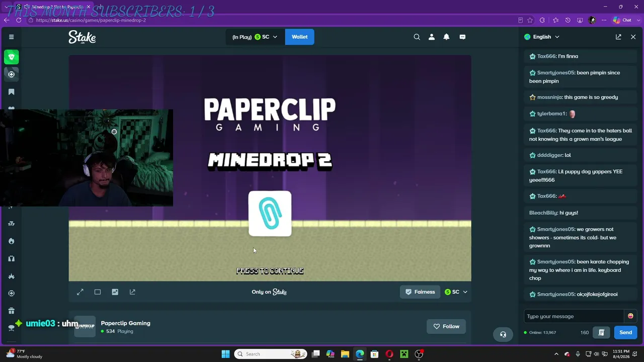Open the weather widget on taskbar

click(x=23, y=354)
